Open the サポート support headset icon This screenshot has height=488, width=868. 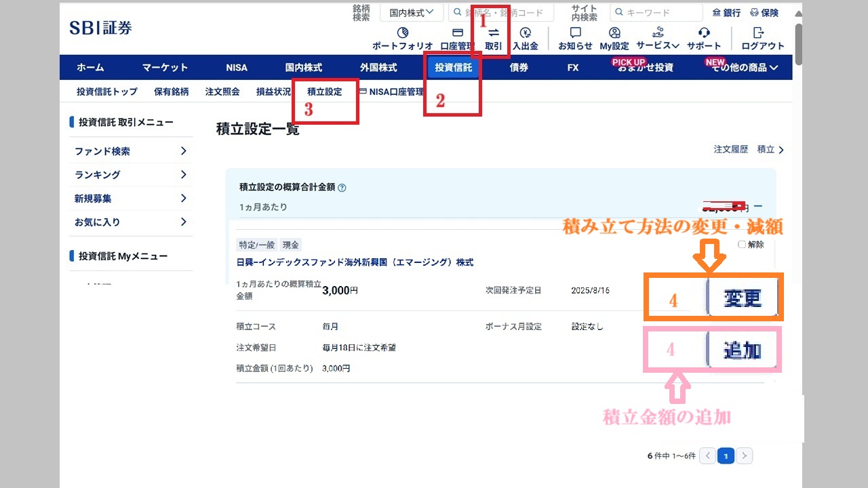click(704, 34)
